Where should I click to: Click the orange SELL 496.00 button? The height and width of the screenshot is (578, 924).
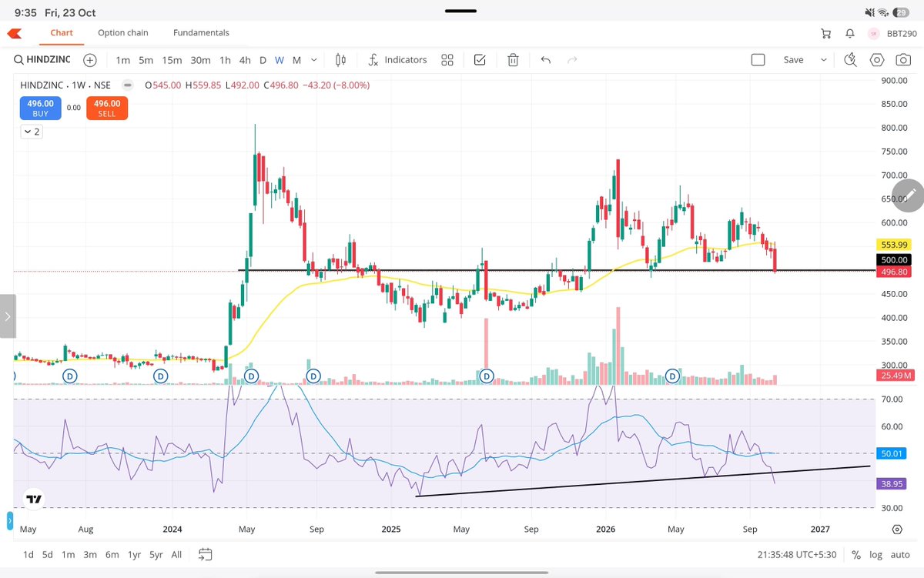point(107,108)
